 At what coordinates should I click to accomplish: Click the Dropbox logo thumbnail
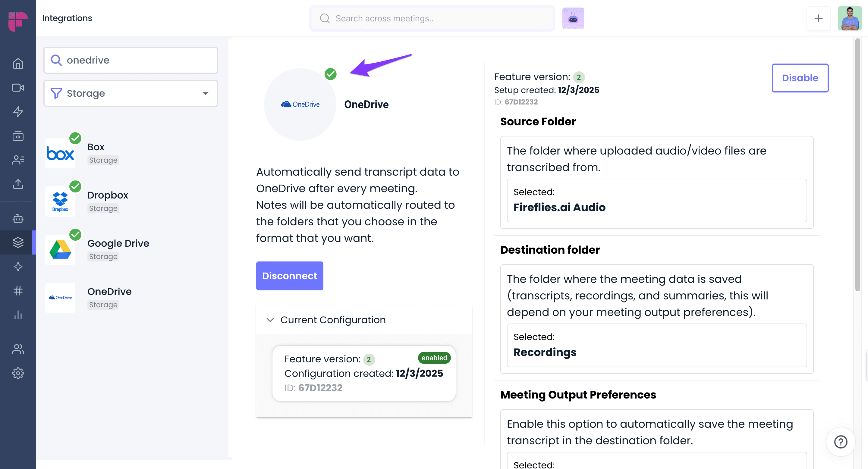[60, 201]
